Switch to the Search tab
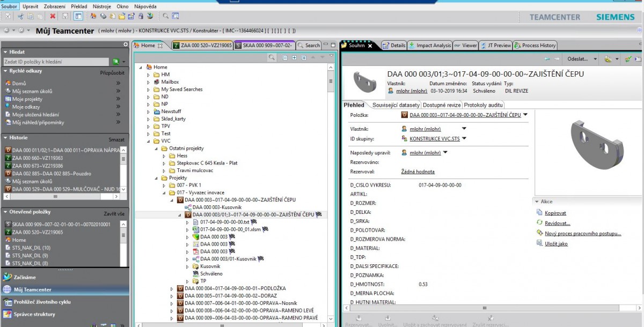The height and width of the screenshot is (327, 644). pos(309,46)
